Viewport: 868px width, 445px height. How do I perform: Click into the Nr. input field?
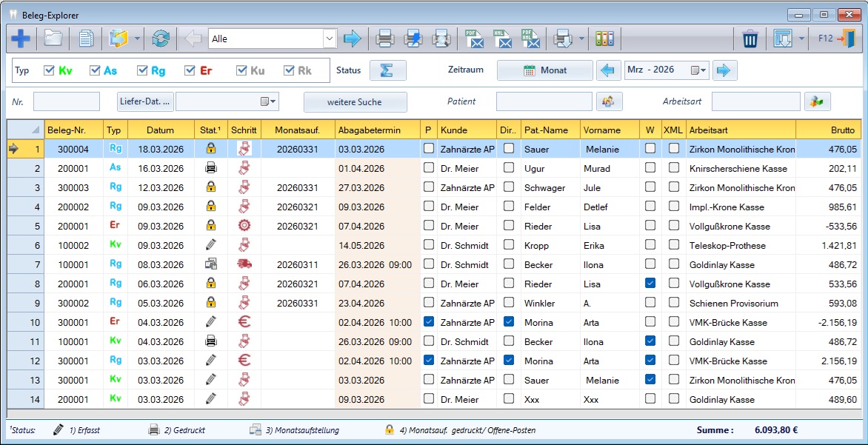(66, 101)
